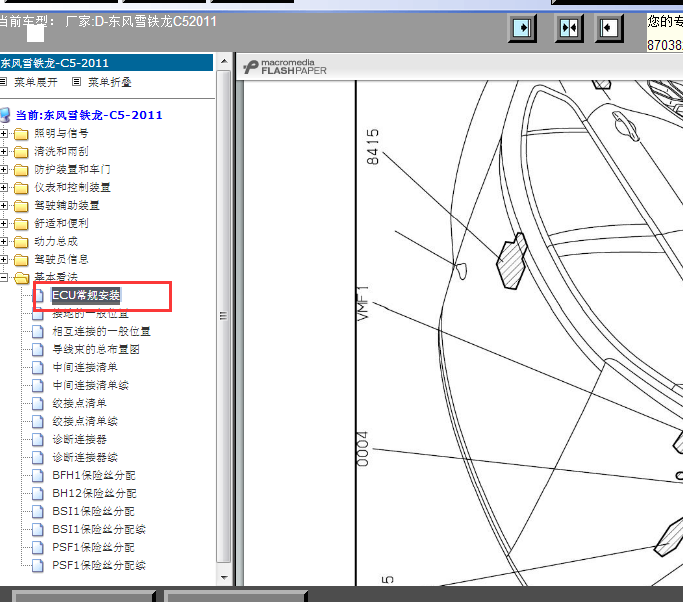Click the tree scrollbar down arrow

[224, 578]
